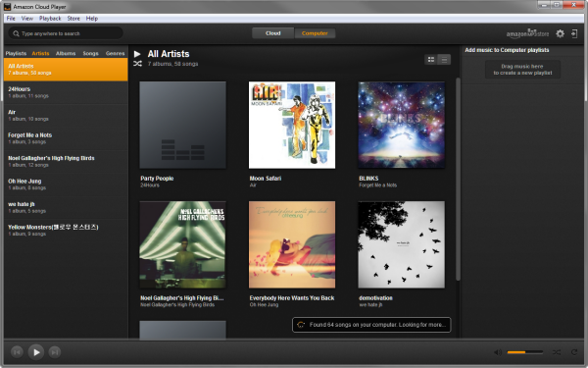Open the Amazon MP3 store logo link

pos(527,33)
